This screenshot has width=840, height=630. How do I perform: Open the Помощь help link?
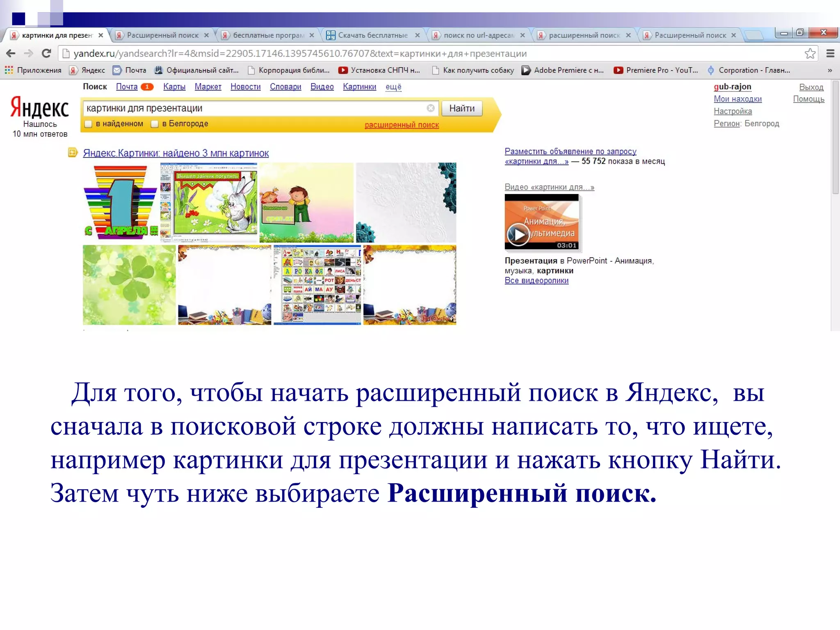(808, 99)
